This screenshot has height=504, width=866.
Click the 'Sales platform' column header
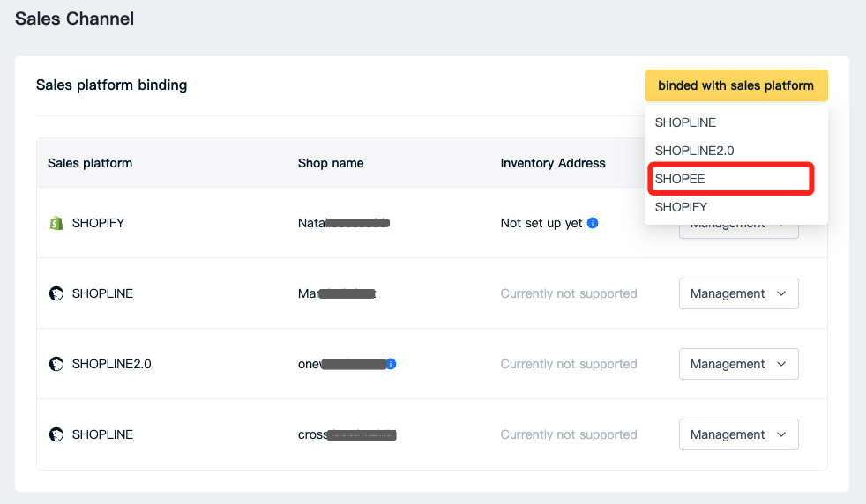[x=90, y=163]
